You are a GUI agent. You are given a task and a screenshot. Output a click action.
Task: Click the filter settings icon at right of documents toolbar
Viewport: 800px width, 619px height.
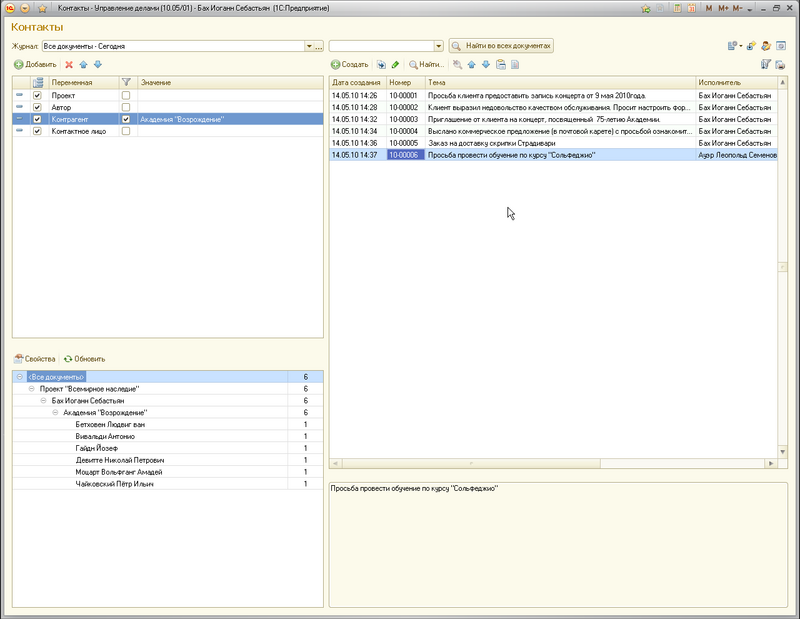765,64
